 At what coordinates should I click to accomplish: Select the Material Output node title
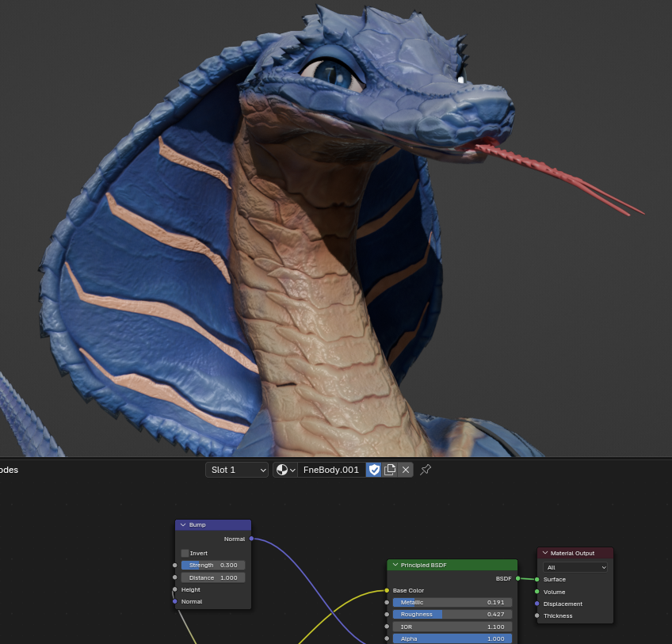click(572, 553)
